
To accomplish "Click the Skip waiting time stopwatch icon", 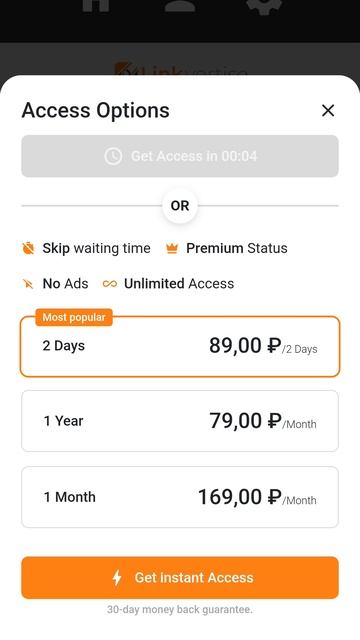I will pos(28,248).
